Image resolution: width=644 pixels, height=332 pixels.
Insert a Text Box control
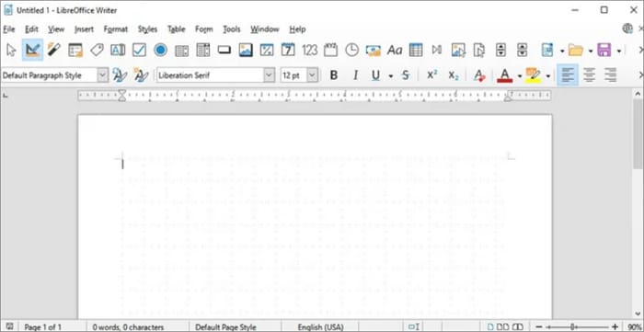tap(118, 50)
